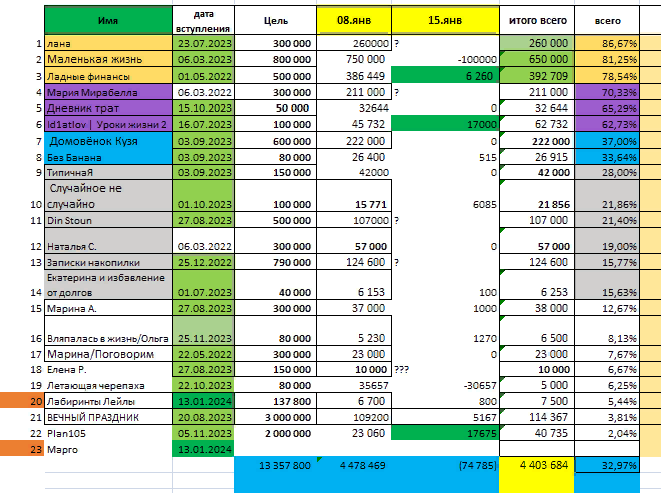661x493 pixels.
Task: Select the overall percentage '32,97%'
Action: pos(607,465)
